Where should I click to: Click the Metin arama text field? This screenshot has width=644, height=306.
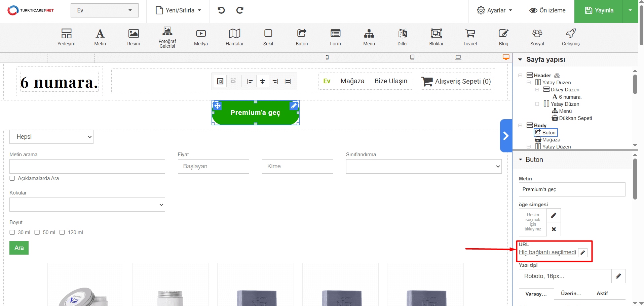87,167
